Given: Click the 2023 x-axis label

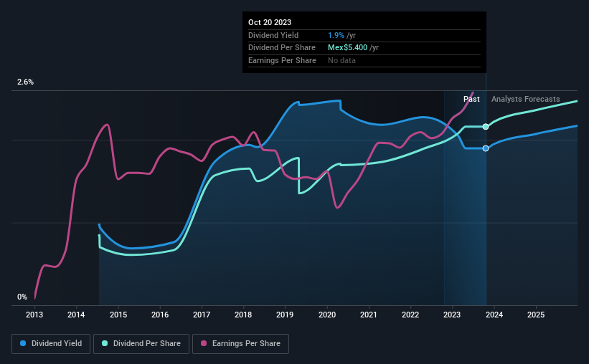Looking at the screenshot, I should [452, 315].
